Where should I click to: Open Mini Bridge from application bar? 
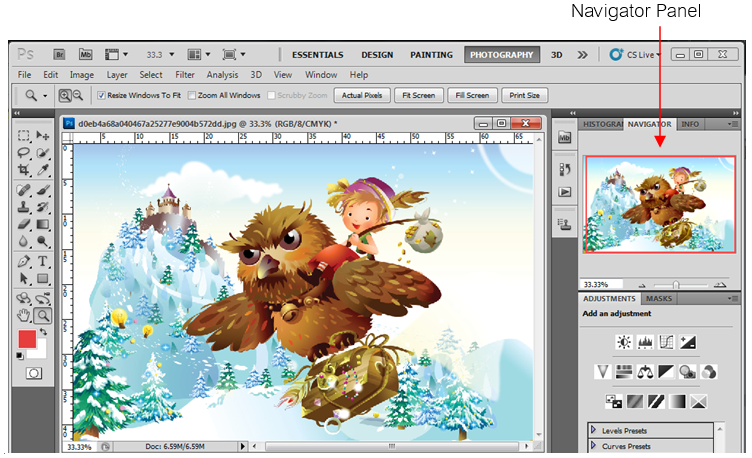pyautogui.click(x=85, y=54)
